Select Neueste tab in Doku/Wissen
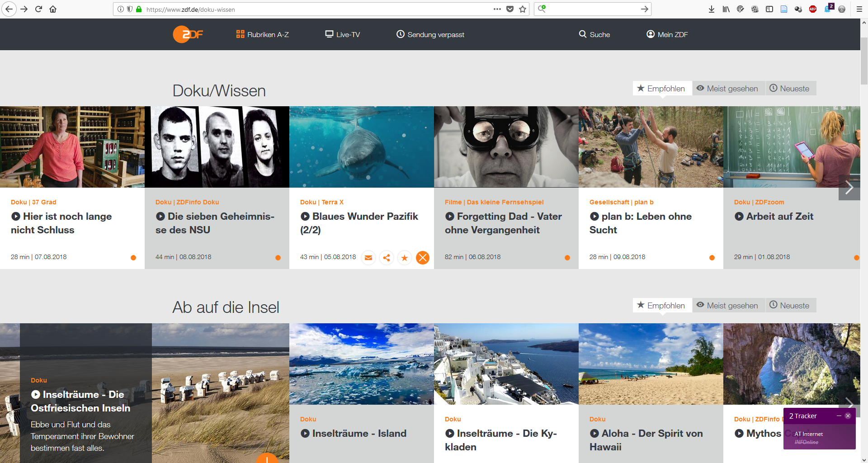This screenshot has width=868, height=463. [790, 89]
